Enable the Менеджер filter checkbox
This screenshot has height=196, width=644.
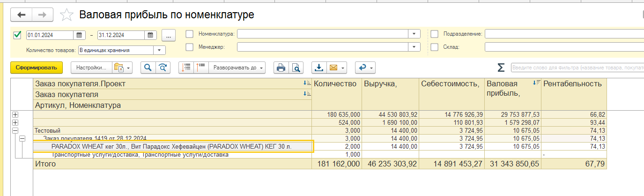point(190,47)
